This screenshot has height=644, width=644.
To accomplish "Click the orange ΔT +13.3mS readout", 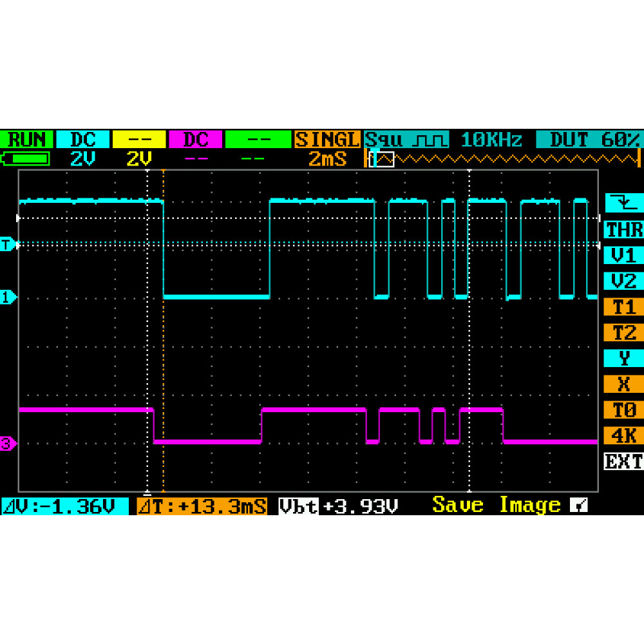I will point(202,506).
